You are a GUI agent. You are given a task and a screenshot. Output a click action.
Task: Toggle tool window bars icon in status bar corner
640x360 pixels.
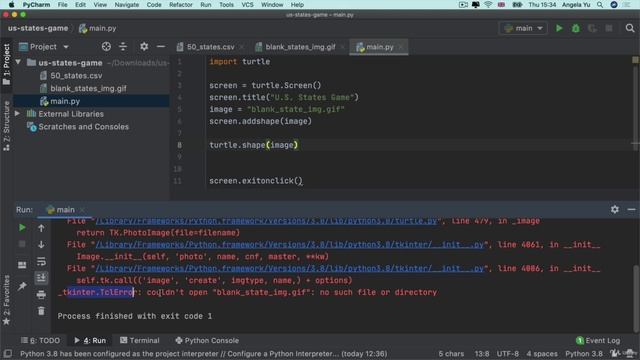coord(7,353)
